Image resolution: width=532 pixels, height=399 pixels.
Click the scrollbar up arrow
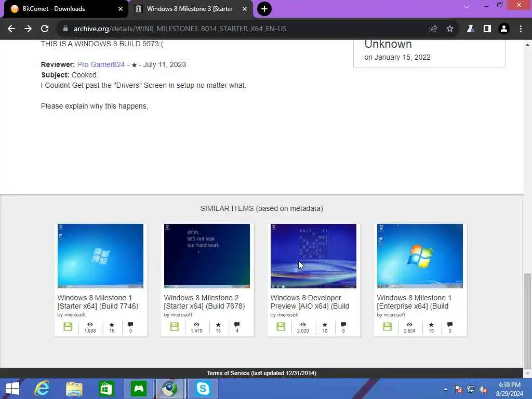tap(527, 45)
